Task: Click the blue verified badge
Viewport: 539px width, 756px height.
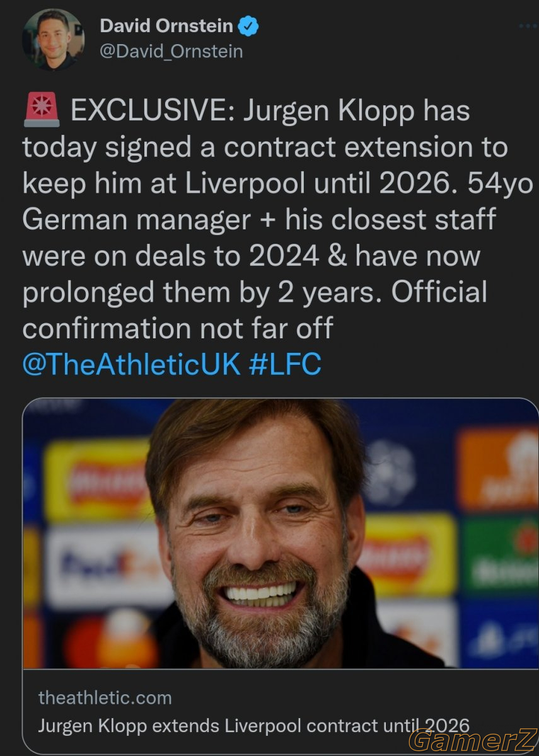Action: click(248, 26)
